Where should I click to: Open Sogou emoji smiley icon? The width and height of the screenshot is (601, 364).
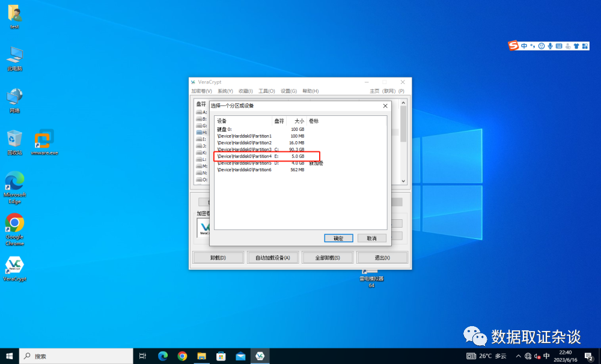542,46
